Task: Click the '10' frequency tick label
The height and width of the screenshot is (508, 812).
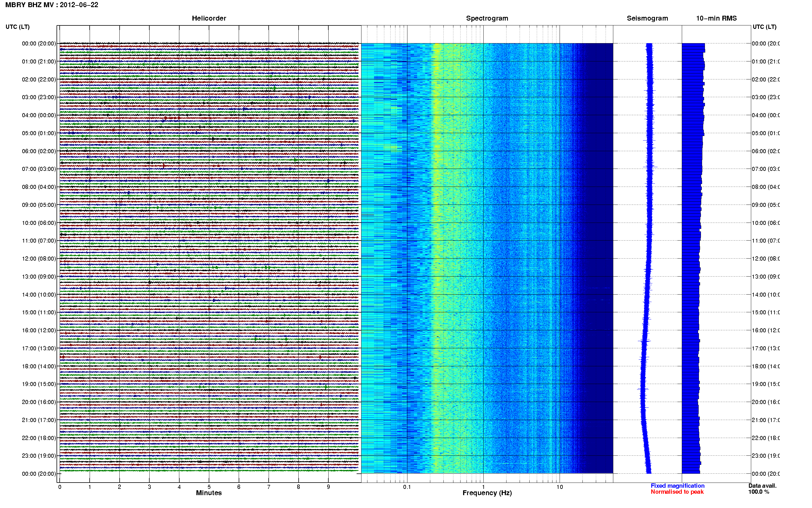Action: click(560, 487)
